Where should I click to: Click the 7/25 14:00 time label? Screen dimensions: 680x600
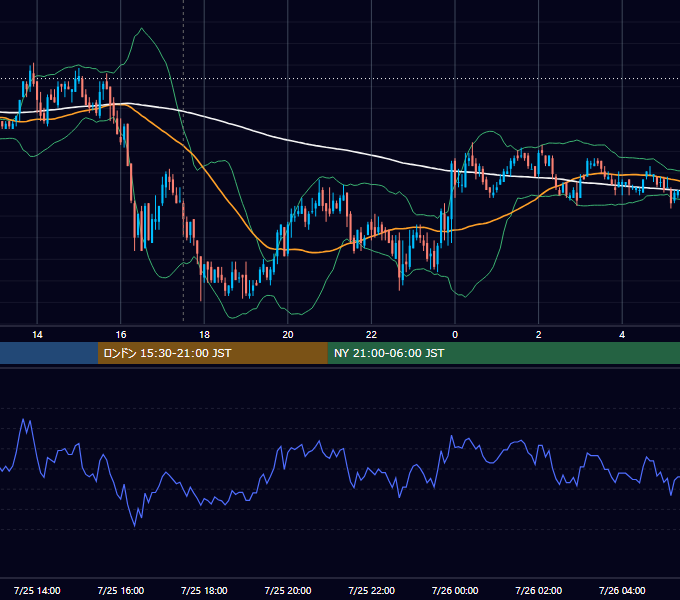pyautogui.click(x=37, y=590)
